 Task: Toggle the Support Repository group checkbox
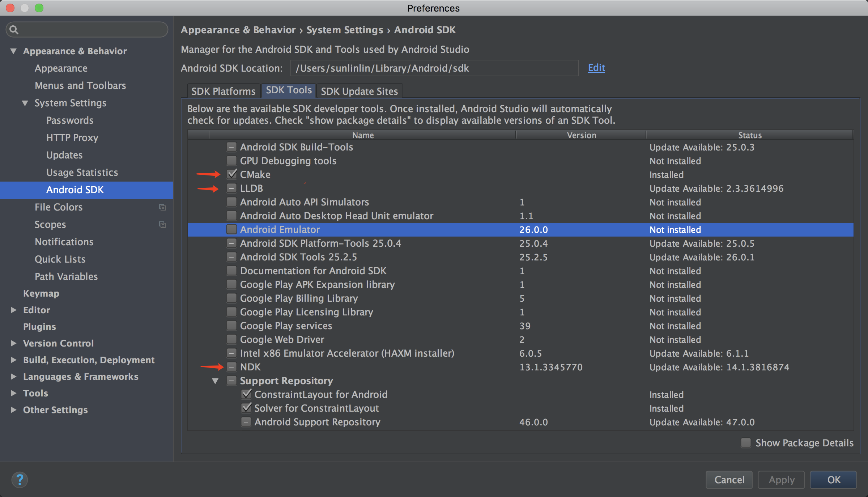click(231, 381)
